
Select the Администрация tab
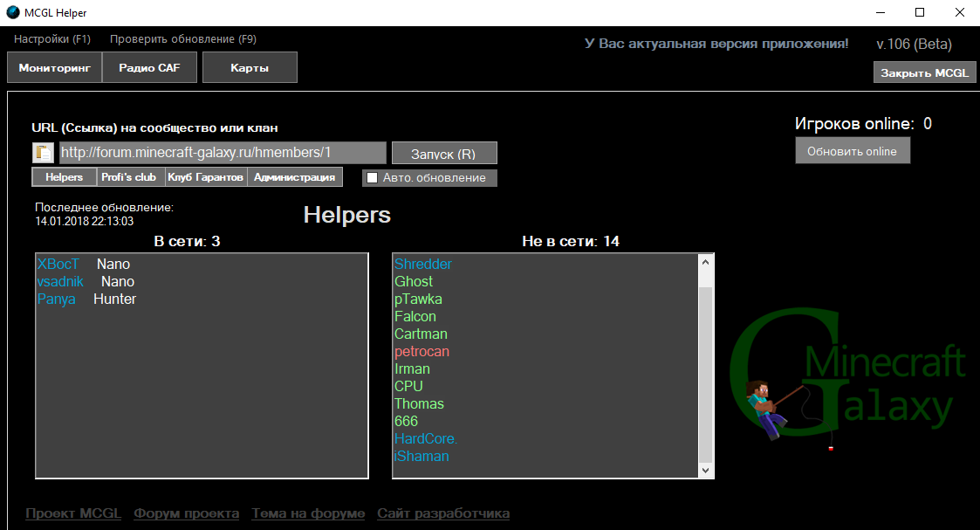pos(294,177)
